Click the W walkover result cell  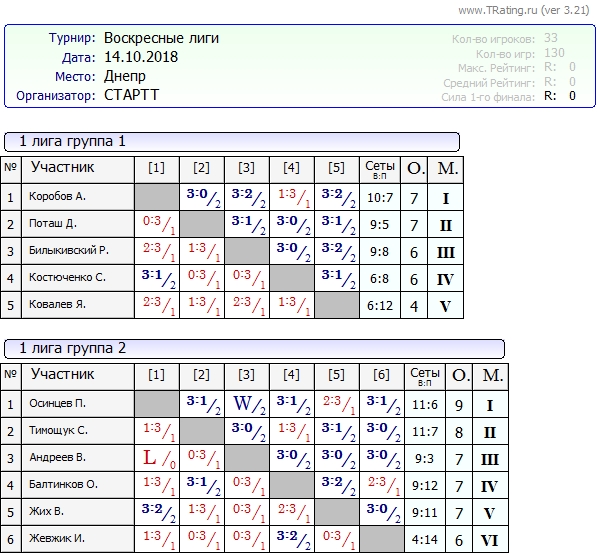[x=247, y=404]
